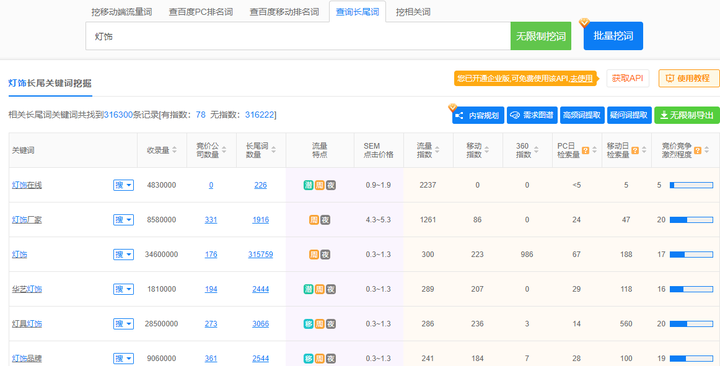Click the 移动日检索量 help icon
Screen dimensions: 720x366
635,150
